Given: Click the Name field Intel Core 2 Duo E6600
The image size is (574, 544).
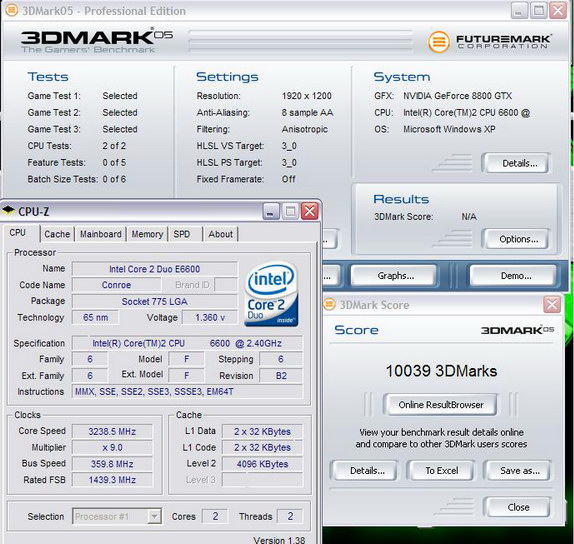Looking at the screenshot, I should click(155, 269).
